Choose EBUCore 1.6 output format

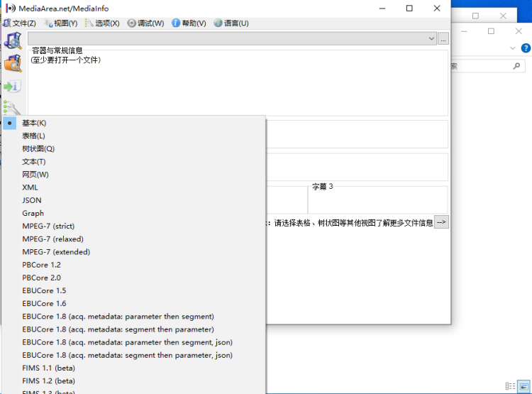pyautogui.click(x=133, y=304)
